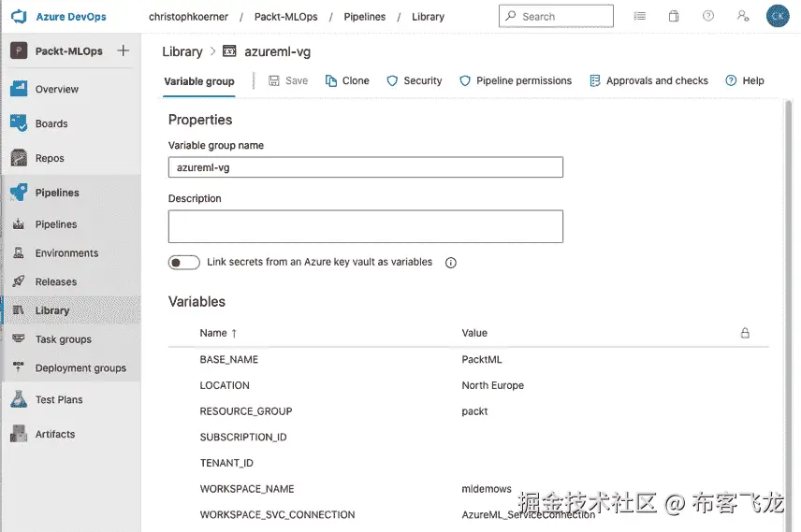Click the Library books icon

19,309
